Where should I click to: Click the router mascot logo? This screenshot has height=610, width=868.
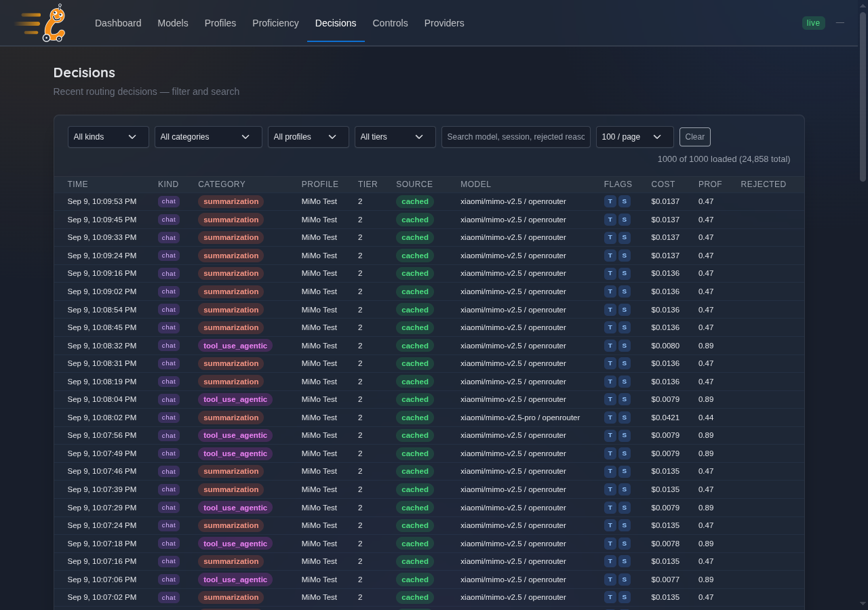coord(41,23)
